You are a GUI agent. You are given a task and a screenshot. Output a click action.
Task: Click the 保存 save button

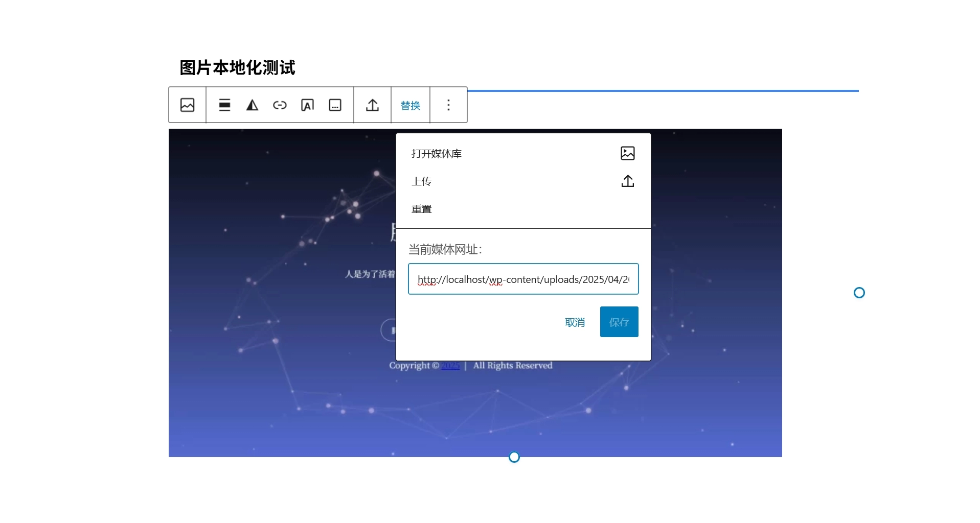[x=619, y=322]
